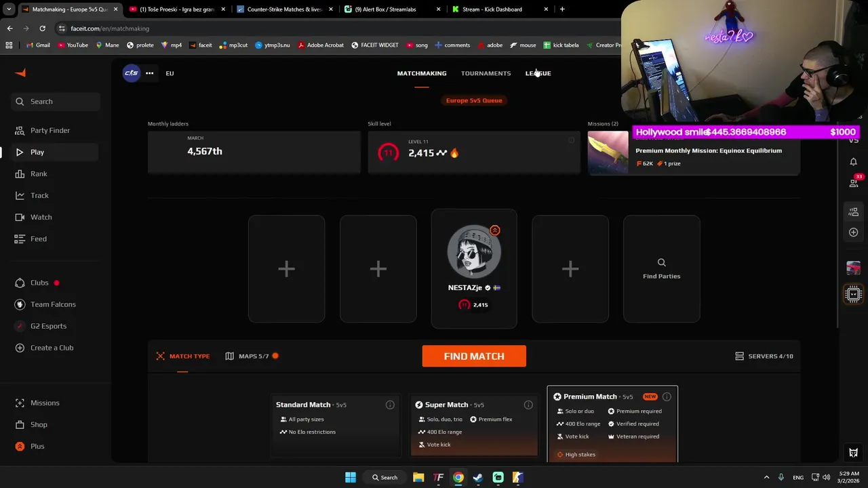
Task: Click the Search field in sidebar
Action: coord(56,102)
